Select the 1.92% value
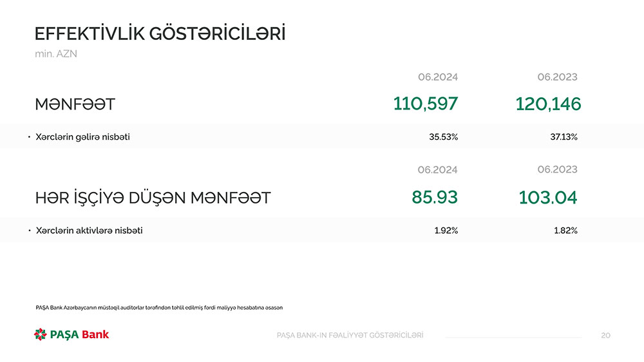 446,230
